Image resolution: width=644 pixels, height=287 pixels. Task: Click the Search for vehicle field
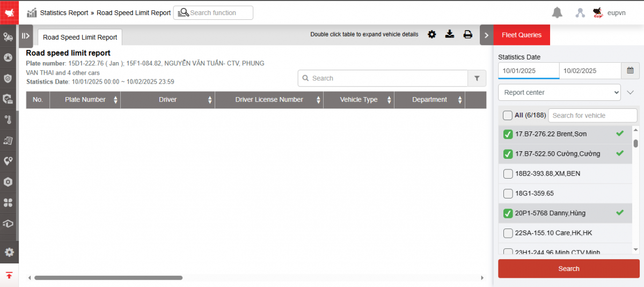(x=592, y=115)
